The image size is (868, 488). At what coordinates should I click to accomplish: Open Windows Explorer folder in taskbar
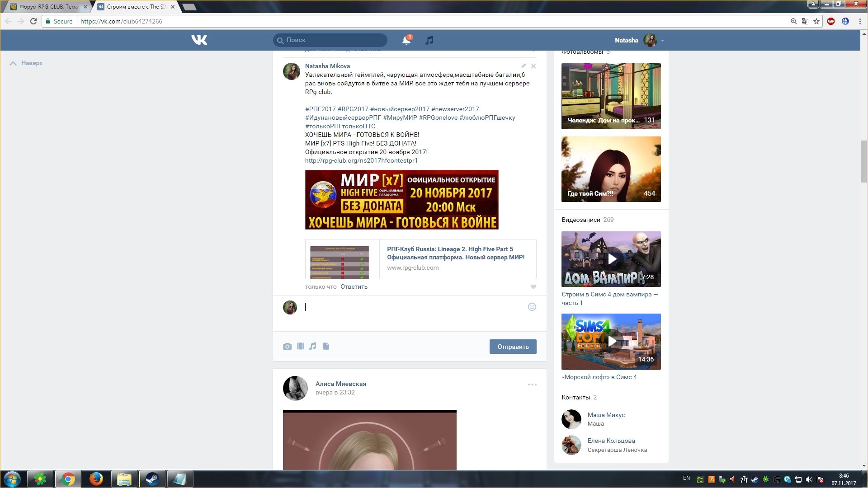(x=124, y=479)
